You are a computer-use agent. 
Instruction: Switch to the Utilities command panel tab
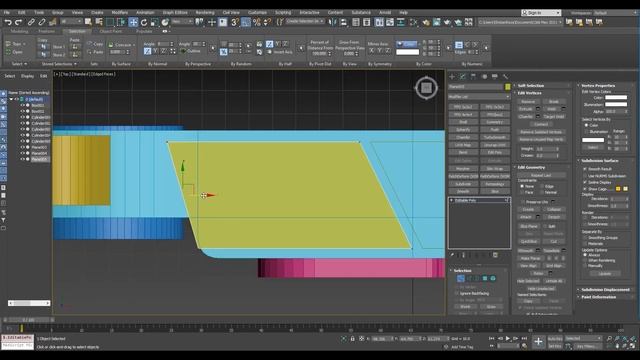click(x=505, y=76)
